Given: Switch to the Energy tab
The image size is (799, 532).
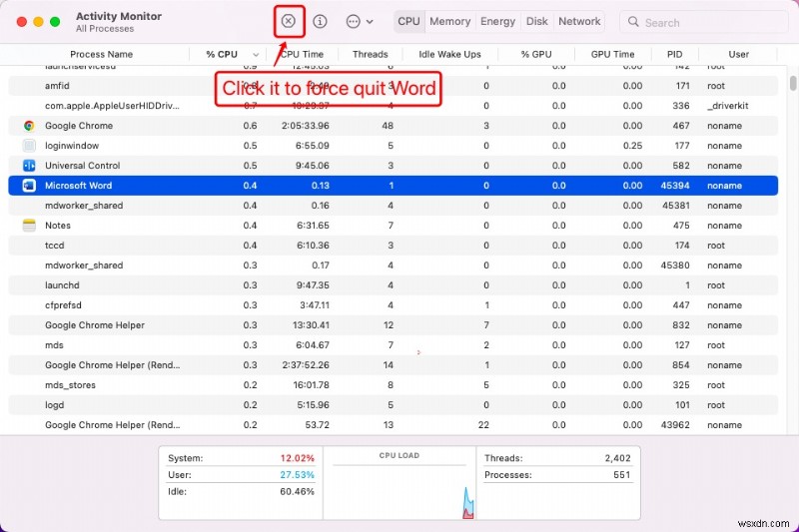Looking at the screenshot, I should pos(497,21).
